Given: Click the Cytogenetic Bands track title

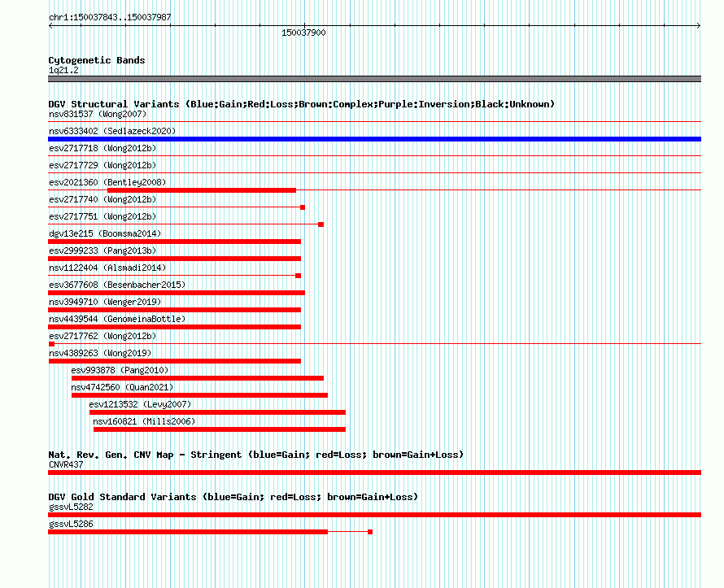Looking at the screenshot, I should pyautogui.click(x=97, y=60).
